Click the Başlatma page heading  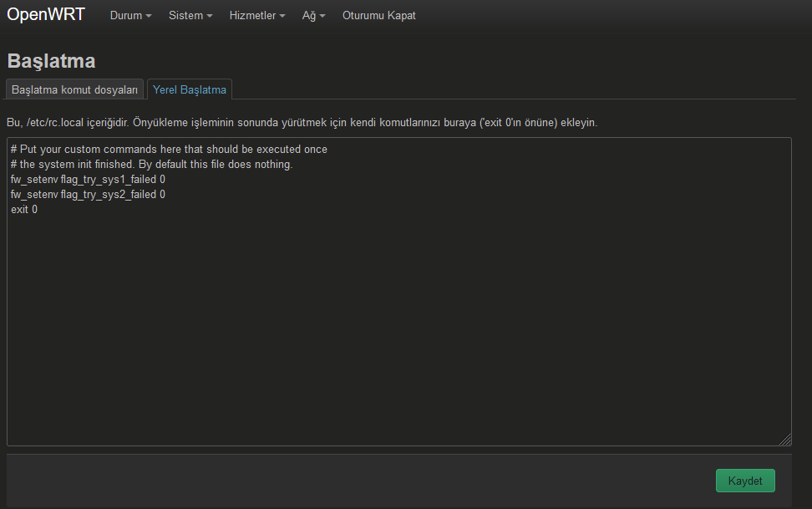pos(51,61)
